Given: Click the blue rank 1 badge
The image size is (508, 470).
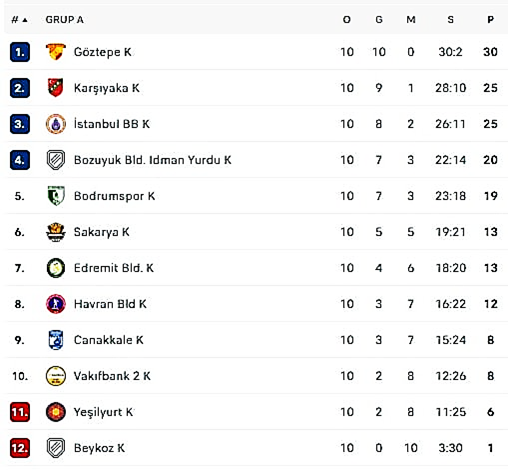Looking at the screenshot, I should pos(20,52).
